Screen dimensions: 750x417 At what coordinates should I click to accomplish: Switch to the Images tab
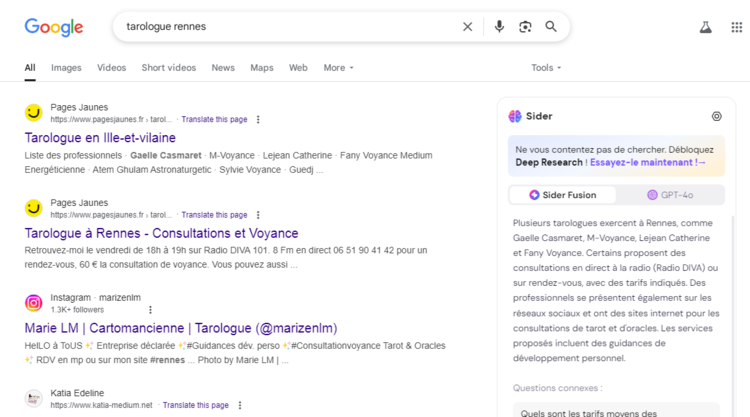[x=66, y=68]
